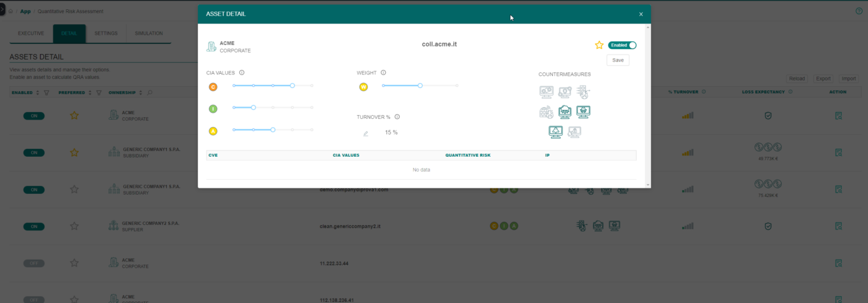Click shield icon in first ACME row's loss expectancy
This screenshot has height=303, width=868.
click(768, 115)
